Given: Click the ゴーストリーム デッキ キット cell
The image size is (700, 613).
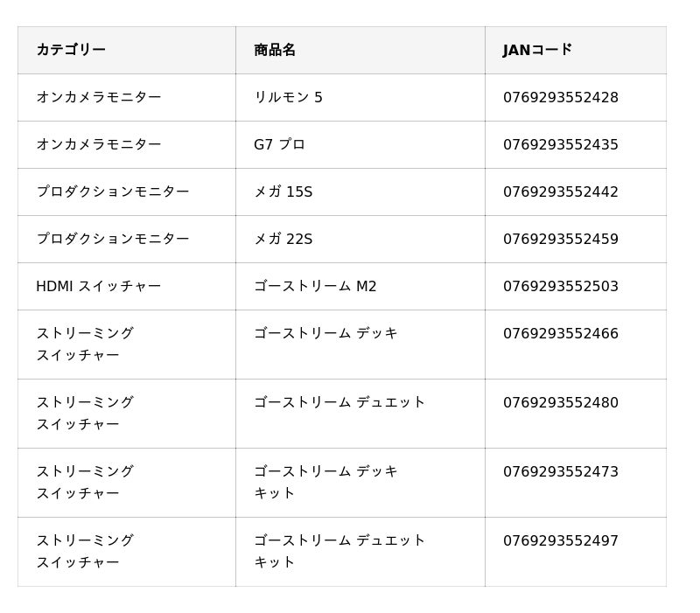Looking at the screenshot, I should point(325,482).
